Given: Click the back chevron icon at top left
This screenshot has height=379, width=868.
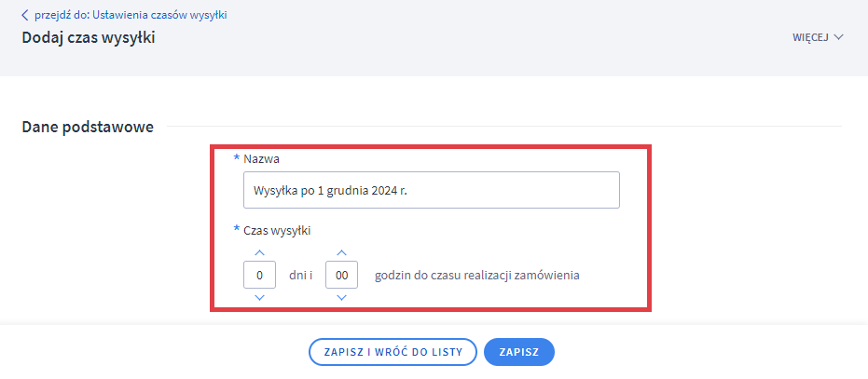Looking at the screenshot, I should [25, 15].
